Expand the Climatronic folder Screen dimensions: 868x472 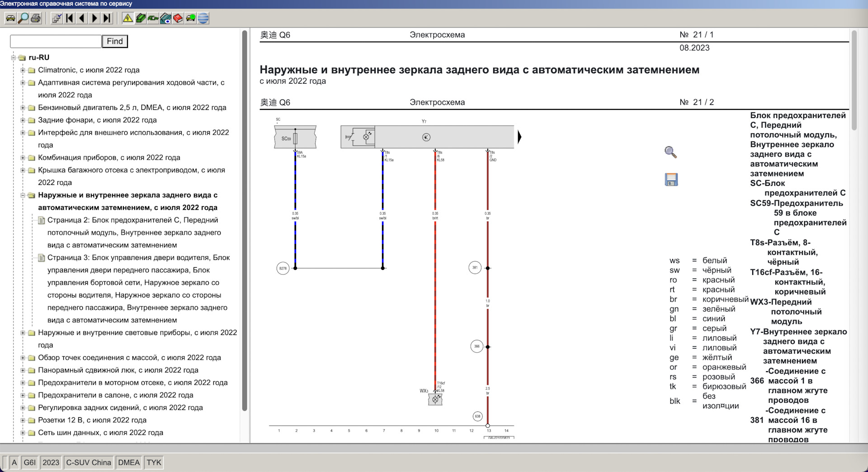click(23, 70)
